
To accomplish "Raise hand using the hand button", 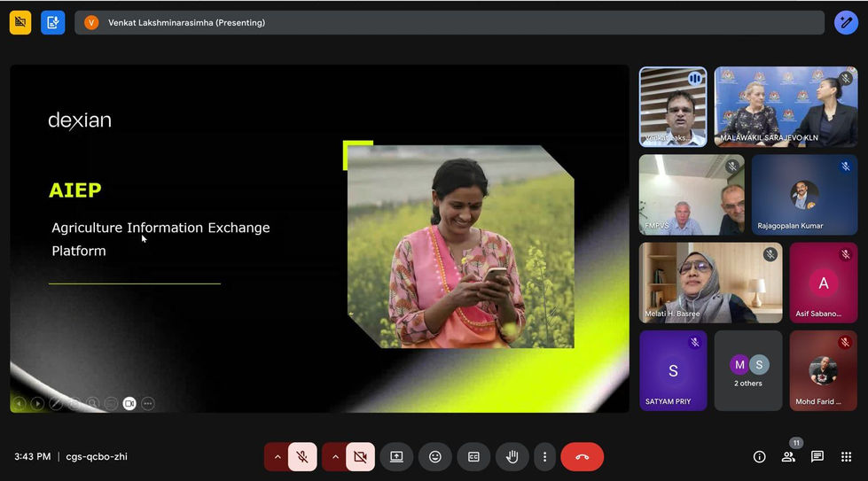I will 512,457.
